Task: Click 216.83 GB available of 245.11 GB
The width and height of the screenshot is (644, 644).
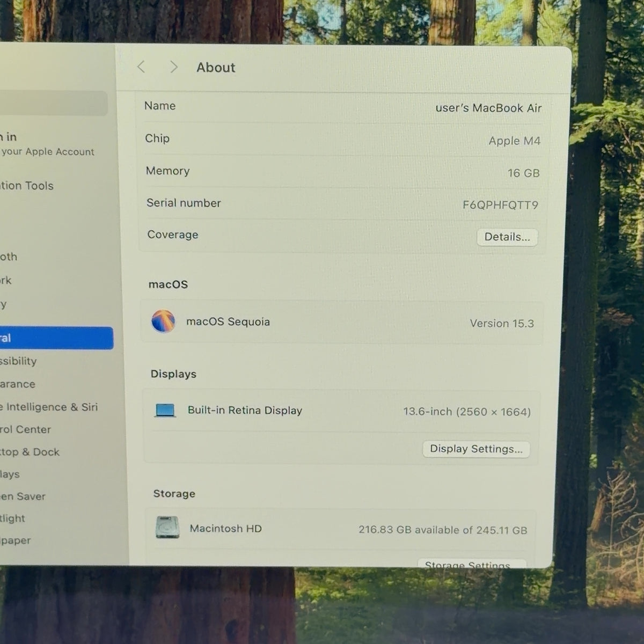Action: pos(443,530)
